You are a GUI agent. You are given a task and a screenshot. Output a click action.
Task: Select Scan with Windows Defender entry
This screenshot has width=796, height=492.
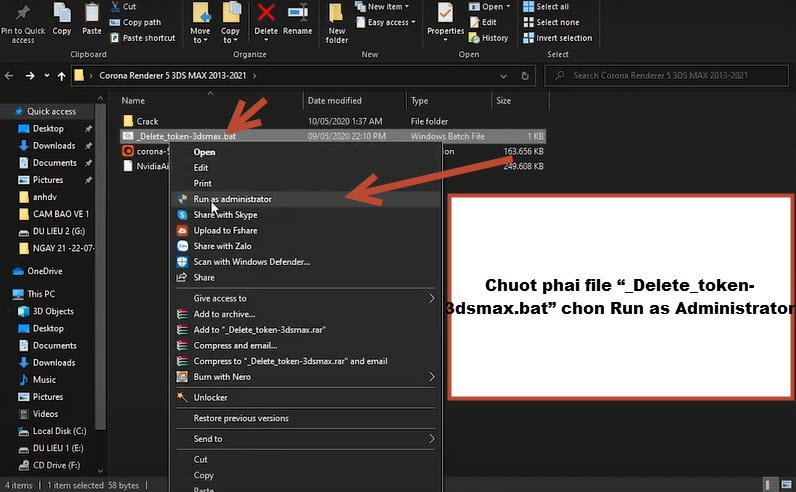point(251,262)
